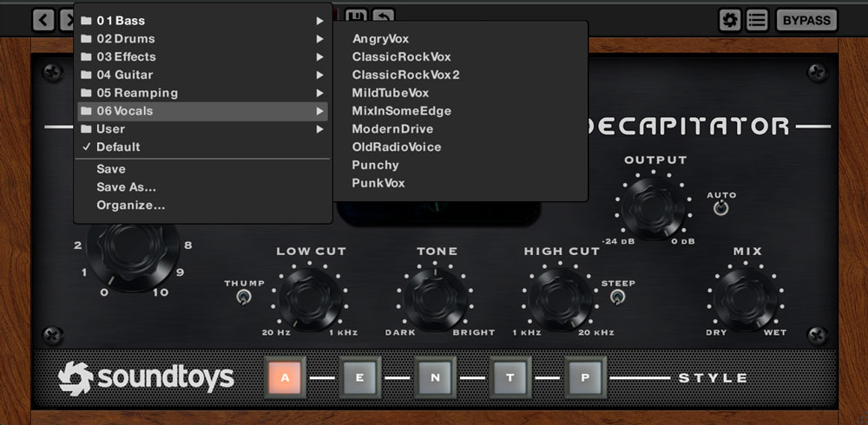Click the Soundtoys logo at bottom left
The width and height of the screenshot is (868, 425).
point(146,378)
